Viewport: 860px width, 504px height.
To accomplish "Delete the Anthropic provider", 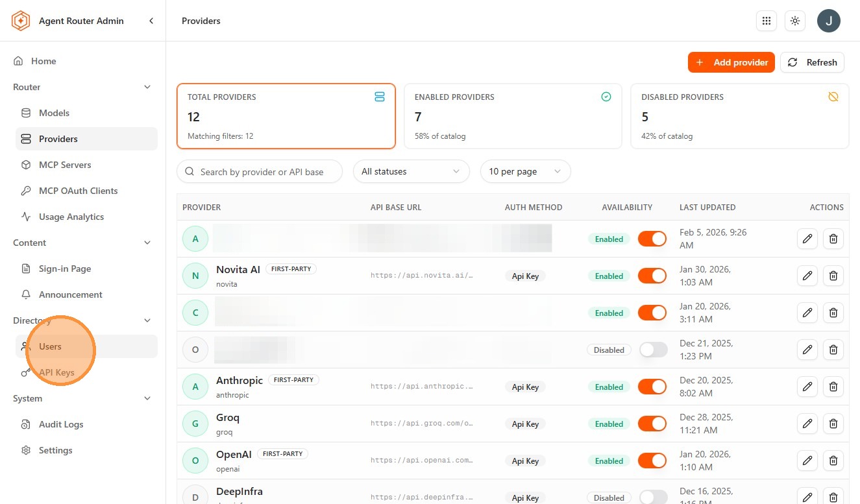I will (833, 387).
